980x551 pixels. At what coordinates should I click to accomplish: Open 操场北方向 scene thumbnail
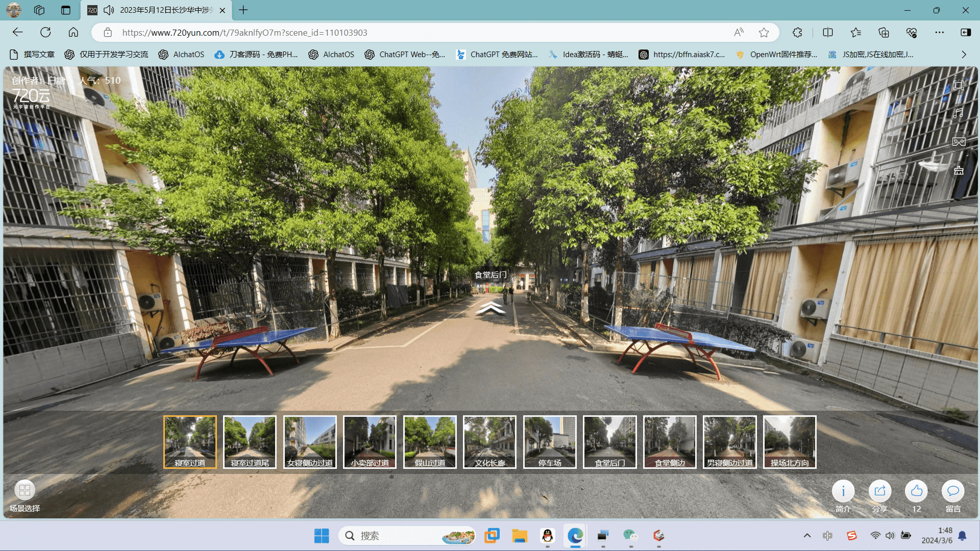790,442
